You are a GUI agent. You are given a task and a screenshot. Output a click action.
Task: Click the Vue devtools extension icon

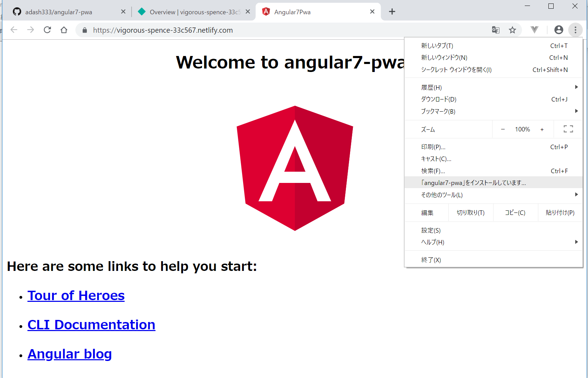point(535,30)
